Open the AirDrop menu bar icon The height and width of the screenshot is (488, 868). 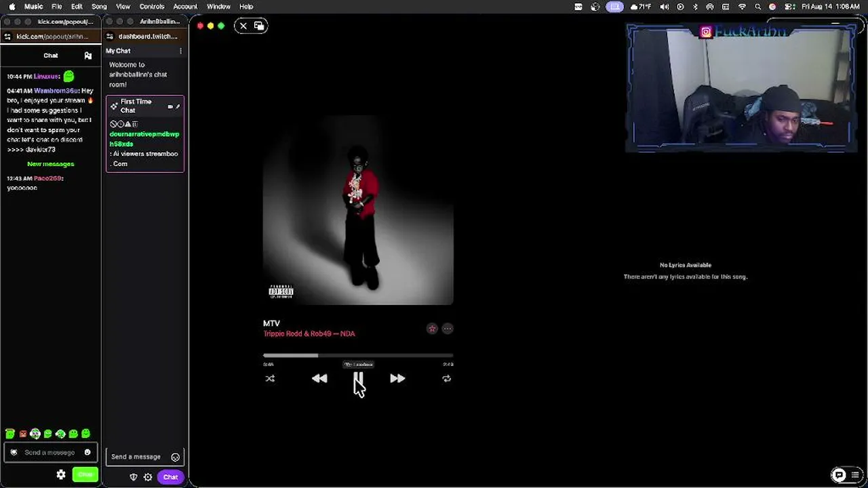click(710, 7)
